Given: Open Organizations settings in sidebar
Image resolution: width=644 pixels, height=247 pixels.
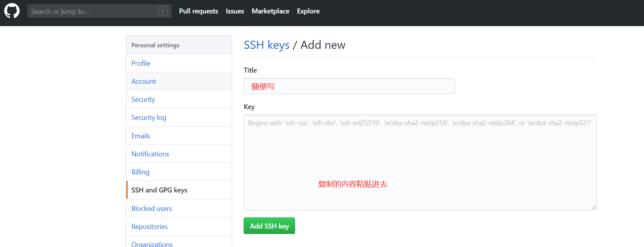Looking at the screenshot, I should [179, 242].
